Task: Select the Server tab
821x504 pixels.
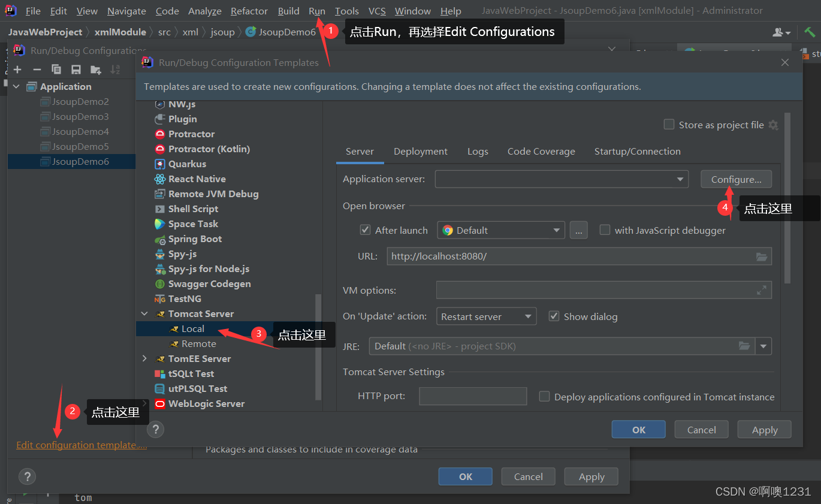Action: 360,152
